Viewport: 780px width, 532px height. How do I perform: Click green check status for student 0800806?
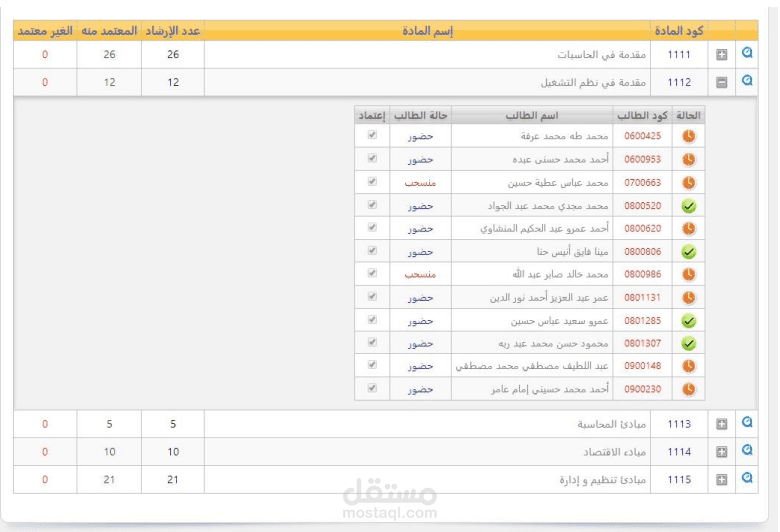point(688,252)
